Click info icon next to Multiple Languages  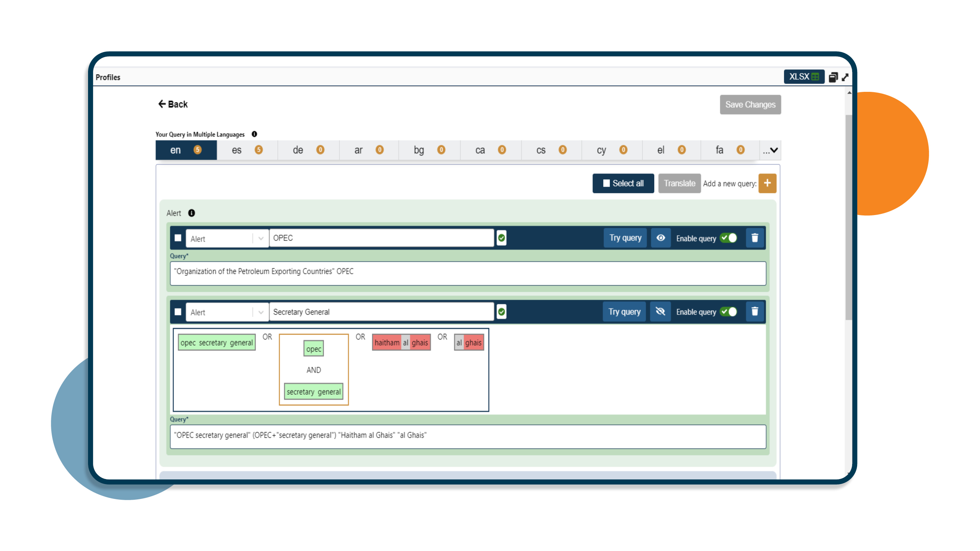[x=254, y=134]
